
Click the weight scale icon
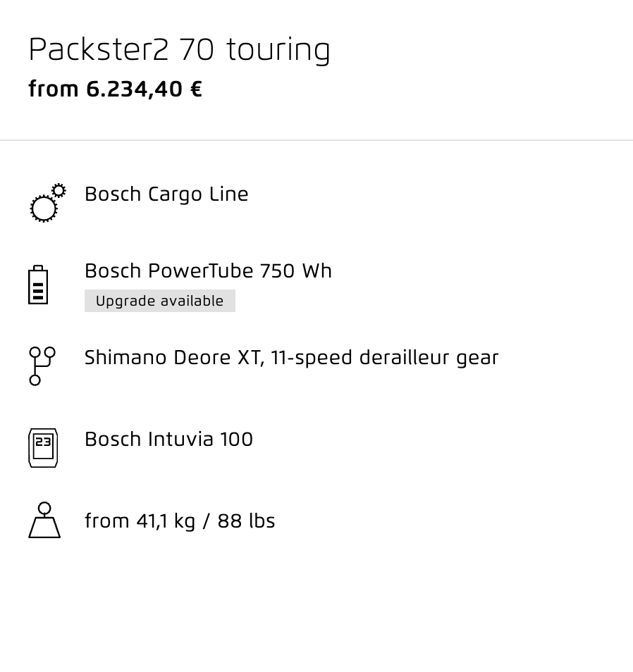[x=44, y=521]
